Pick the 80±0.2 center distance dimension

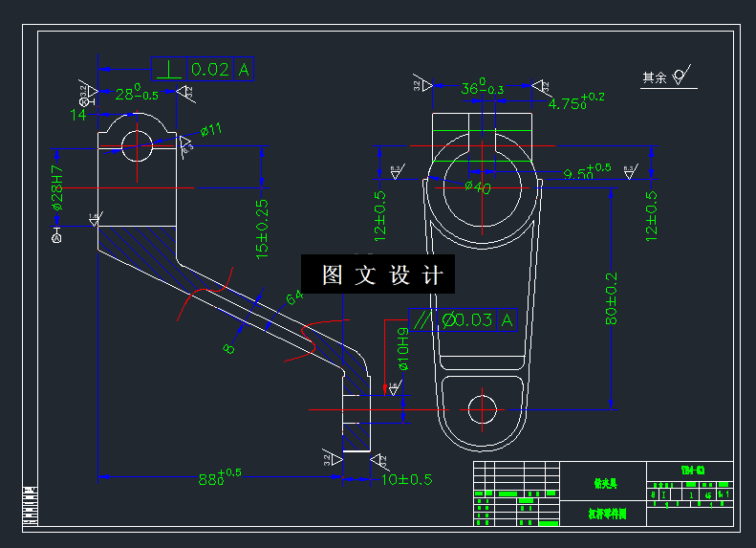coord(611,298)
